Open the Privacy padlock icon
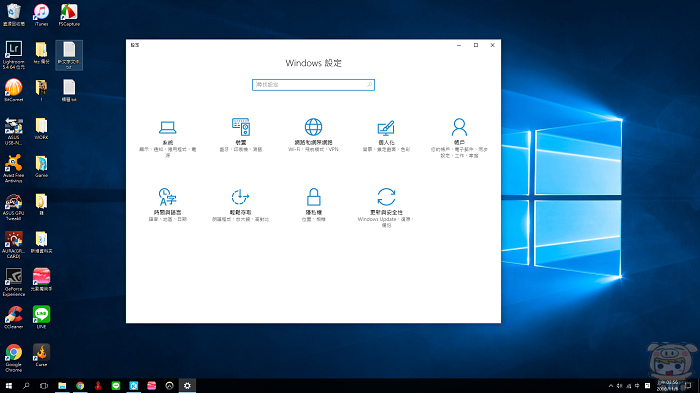 [x=313, y=197]
